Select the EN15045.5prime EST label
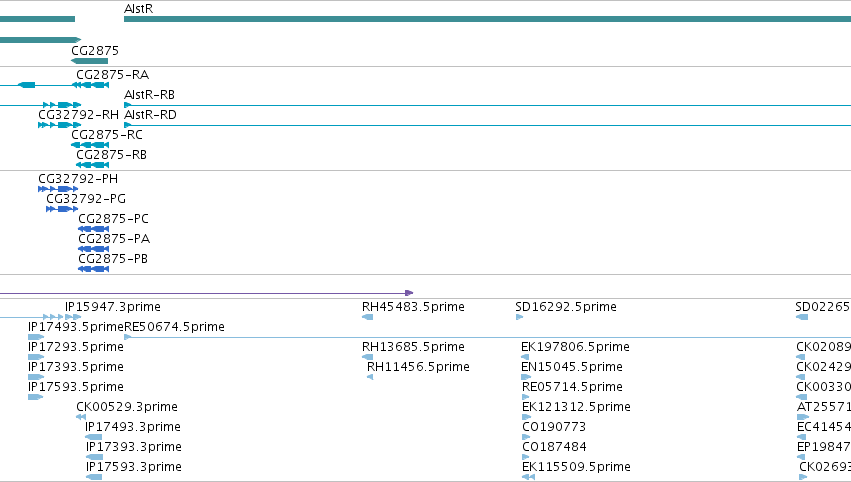851x482 pixels. (x=571, y=367)
